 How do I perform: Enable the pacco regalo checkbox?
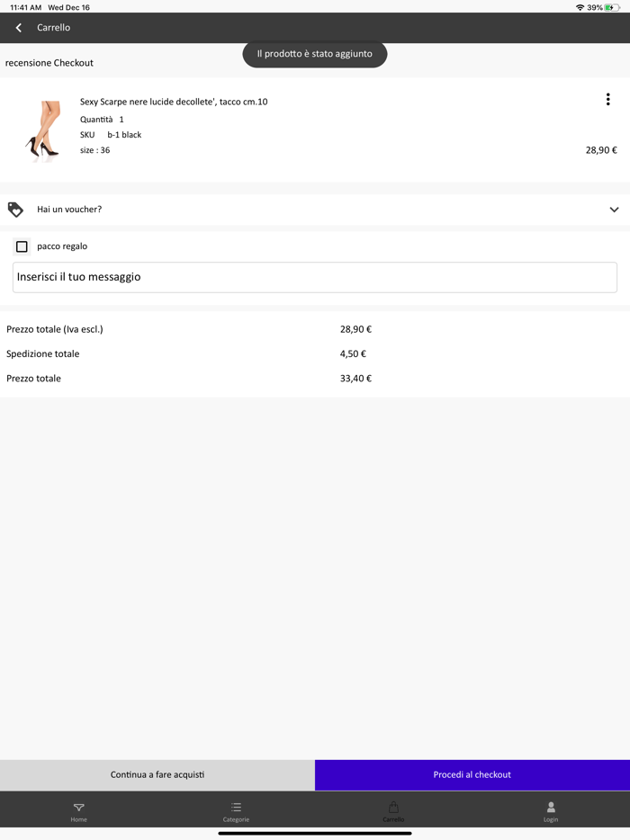(x=22, y=246)
